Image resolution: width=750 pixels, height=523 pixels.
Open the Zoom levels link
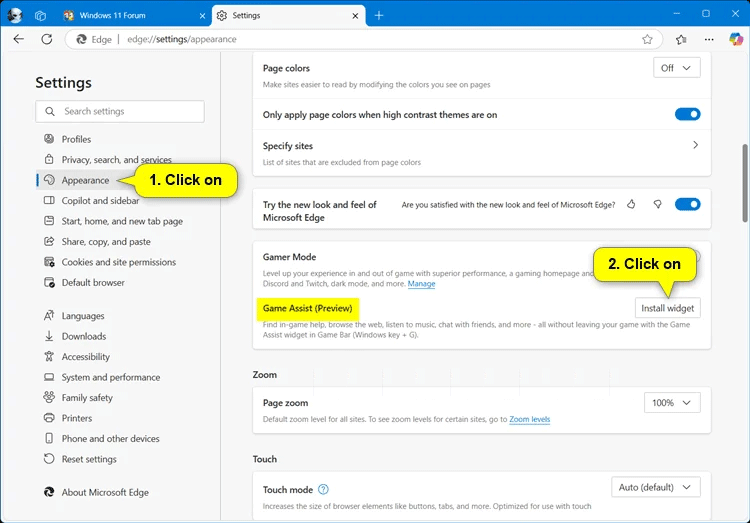529,419
